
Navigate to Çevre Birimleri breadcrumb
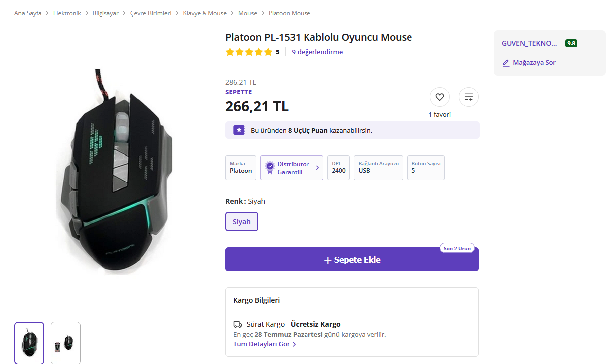point(151,13)
